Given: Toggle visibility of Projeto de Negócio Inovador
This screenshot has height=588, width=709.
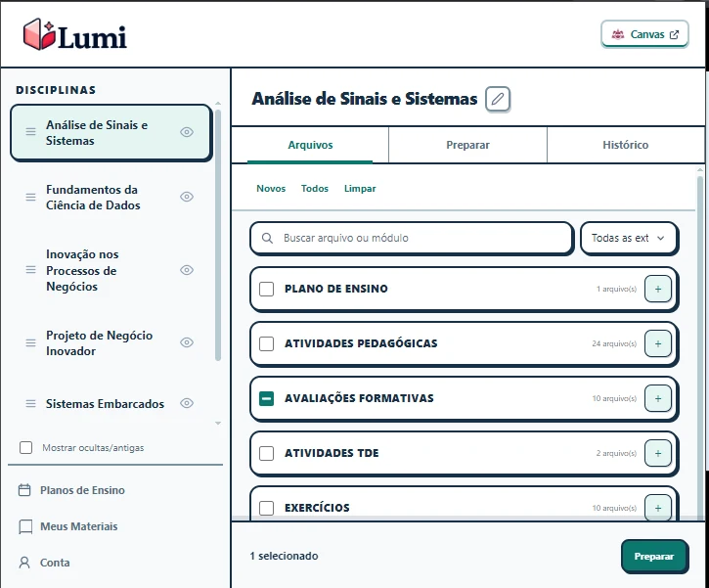Looking at the screenshot, I should coord(187,342).
